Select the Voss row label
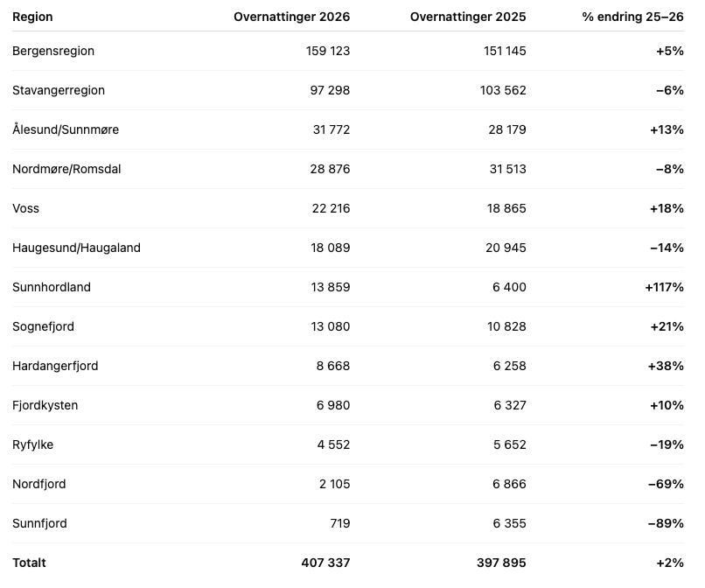 (x=26, y=208)
